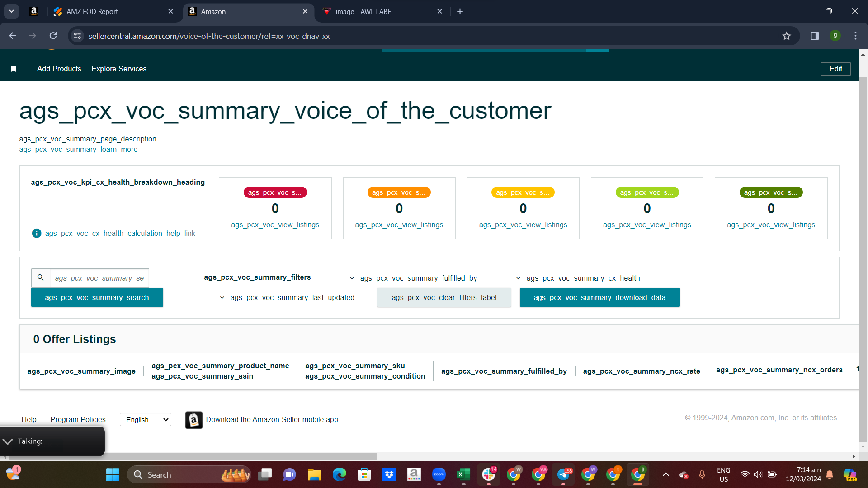Click the red health status badge
The image size is (868, 488).
click(275, 192)
